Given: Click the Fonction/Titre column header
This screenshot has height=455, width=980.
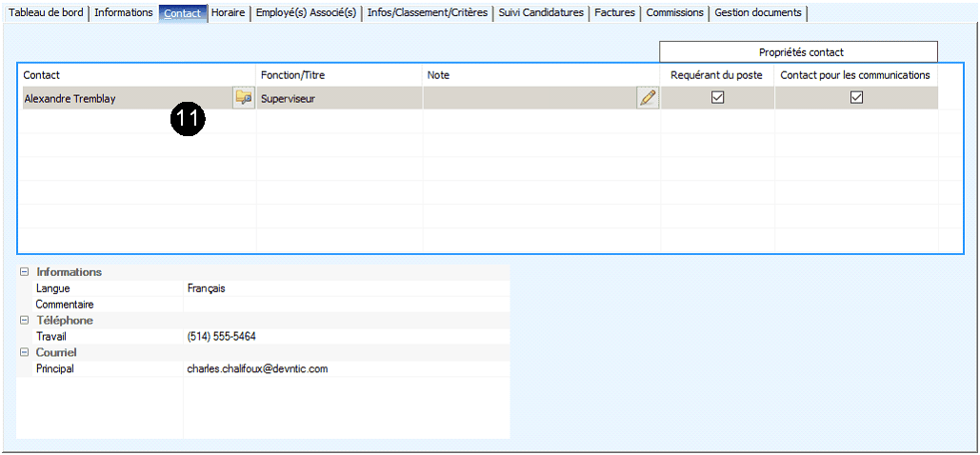Looking at the screenshot, I should 338,74.
